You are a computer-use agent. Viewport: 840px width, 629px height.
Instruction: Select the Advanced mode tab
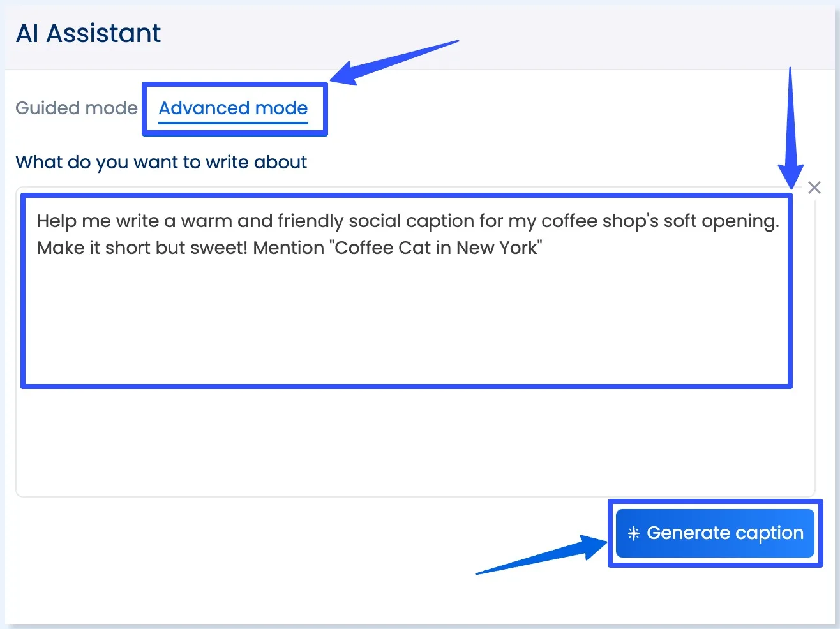(x=233, y=108)
